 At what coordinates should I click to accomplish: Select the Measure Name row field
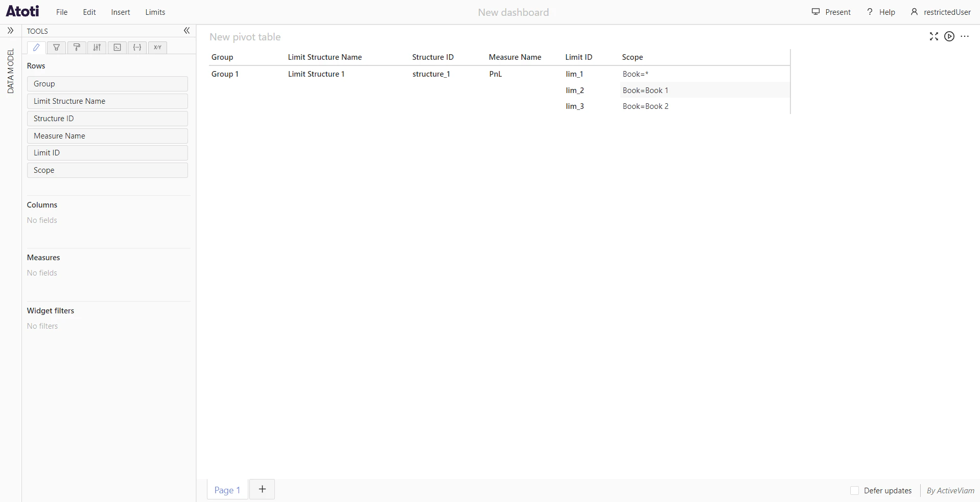click(107, 136)
